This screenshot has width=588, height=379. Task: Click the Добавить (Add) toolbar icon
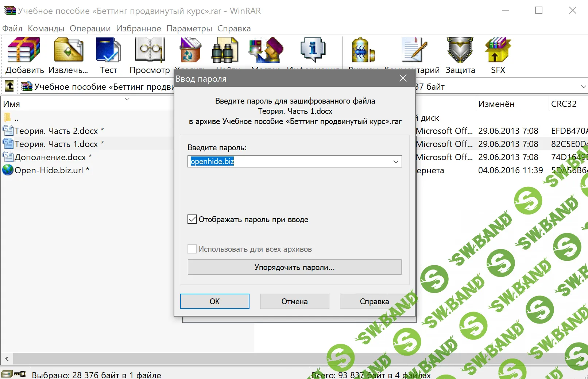[x=24, y=50]
